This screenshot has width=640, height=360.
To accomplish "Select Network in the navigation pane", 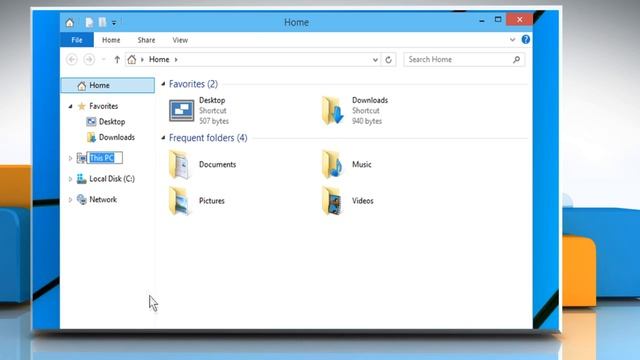I will pyautogui.click(x=103, y=200).
